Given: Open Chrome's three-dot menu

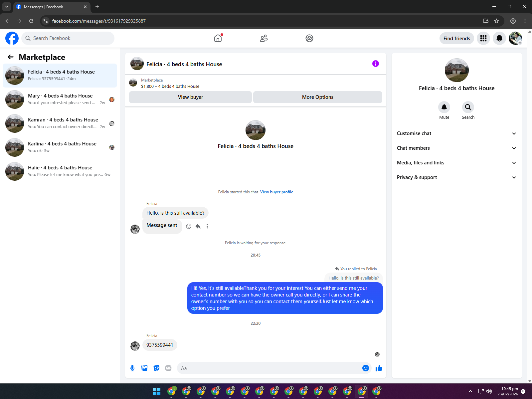Looking at the screenshot, I should coord(525,21).
